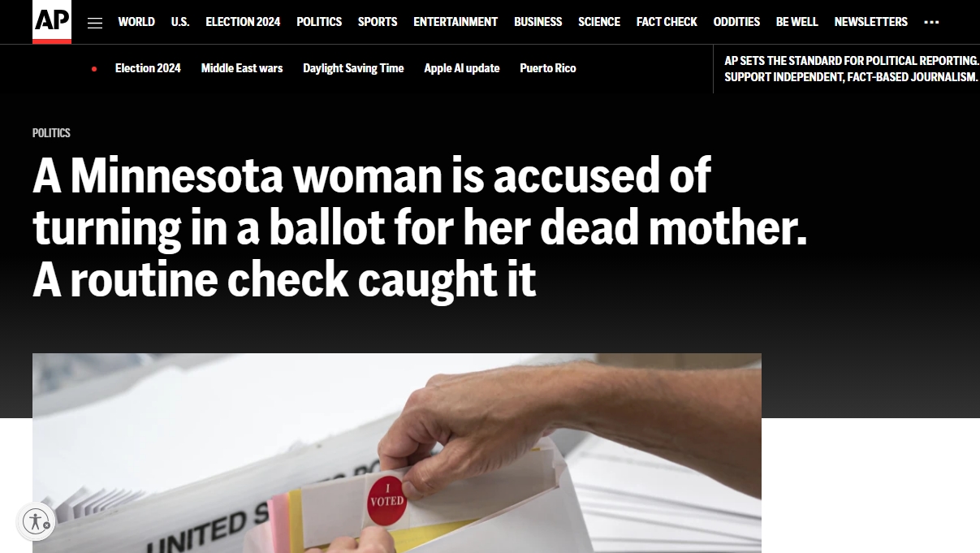Click the AP logo home icon
Viewport: 980px width, 553px height.
52,21
